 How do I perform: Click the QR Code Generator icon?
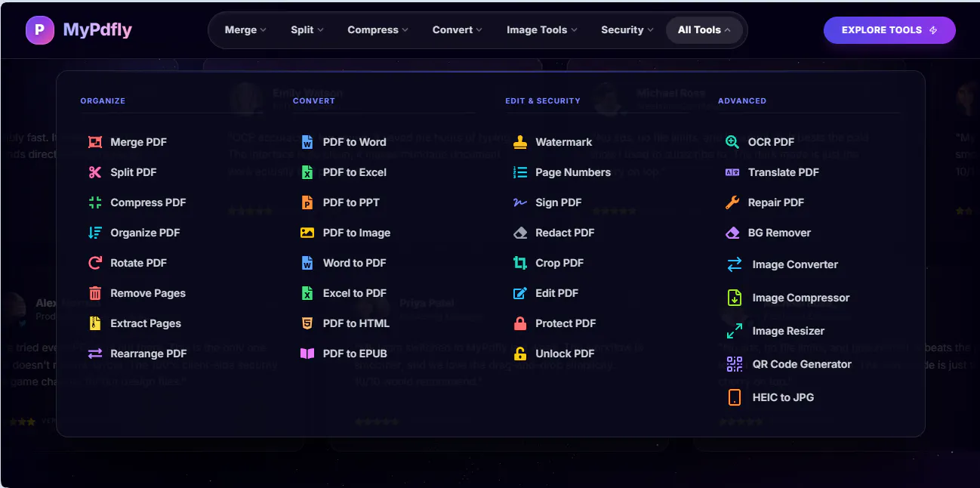[735, 364]
